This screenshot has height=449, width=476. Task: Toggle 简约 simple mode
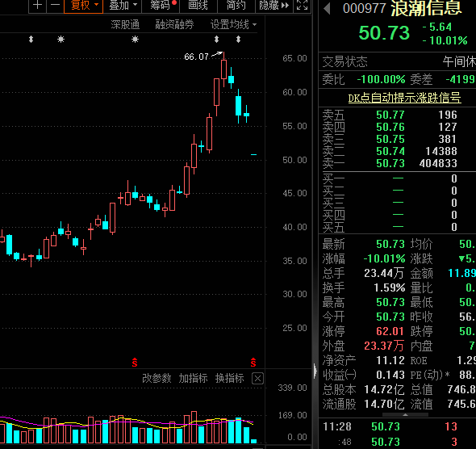coord(236,5)
